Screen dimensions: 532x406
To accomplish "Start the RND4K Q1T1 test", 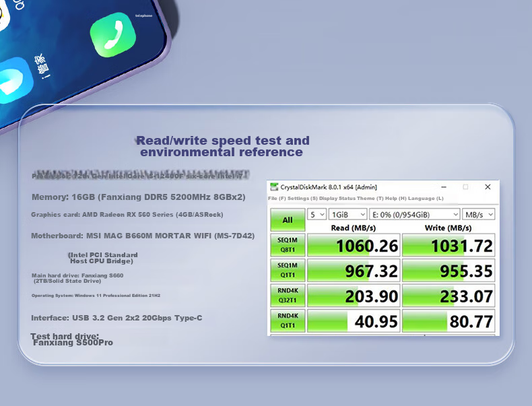I will pyautogui.click(x=288, y=320).
